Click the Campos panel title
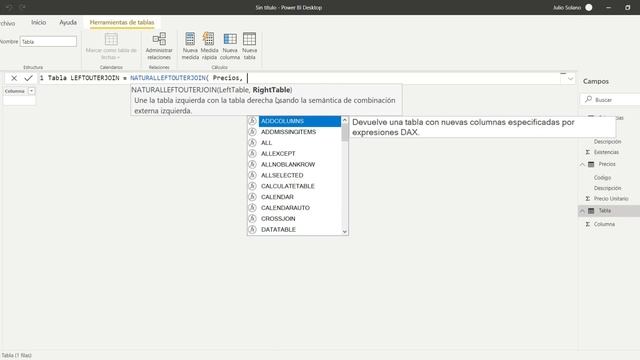 click(x=596, y=82)
